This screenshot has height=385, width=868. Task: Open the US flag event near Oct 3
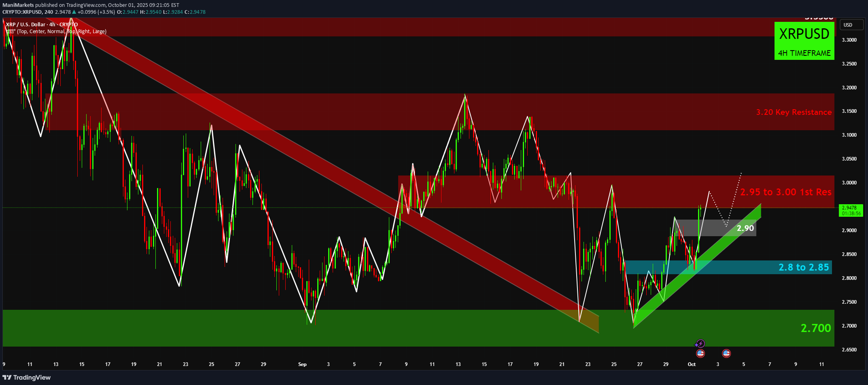click(726, 353)
